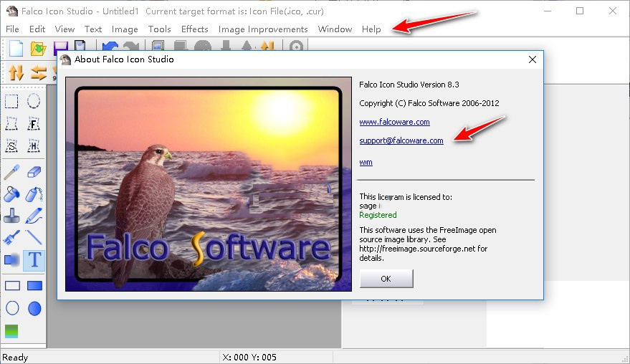Flip image horizontally with left-right arrows icon
The width and height of the screenshot is (630, 364).
(x=39, y=73)
